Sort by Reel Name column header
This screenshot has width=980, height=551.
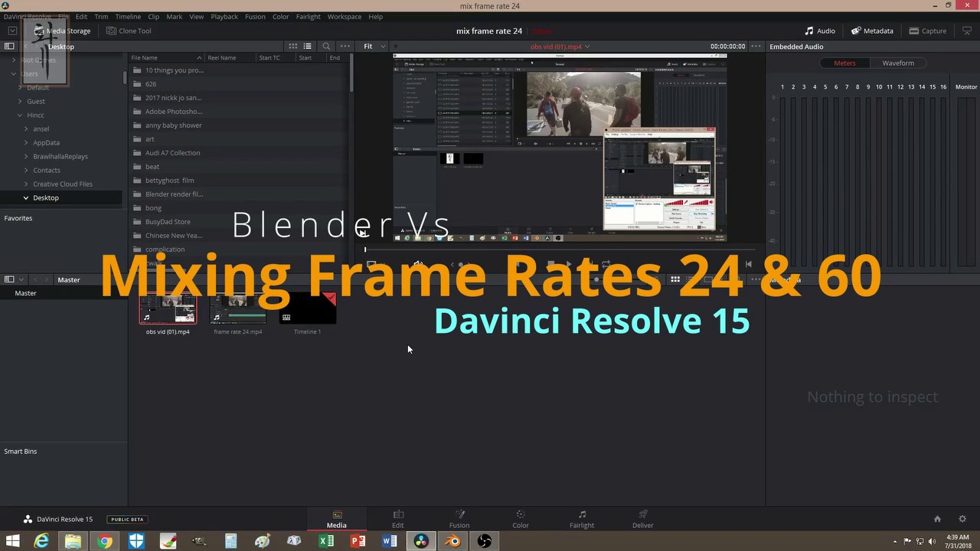tap(230, 57)
